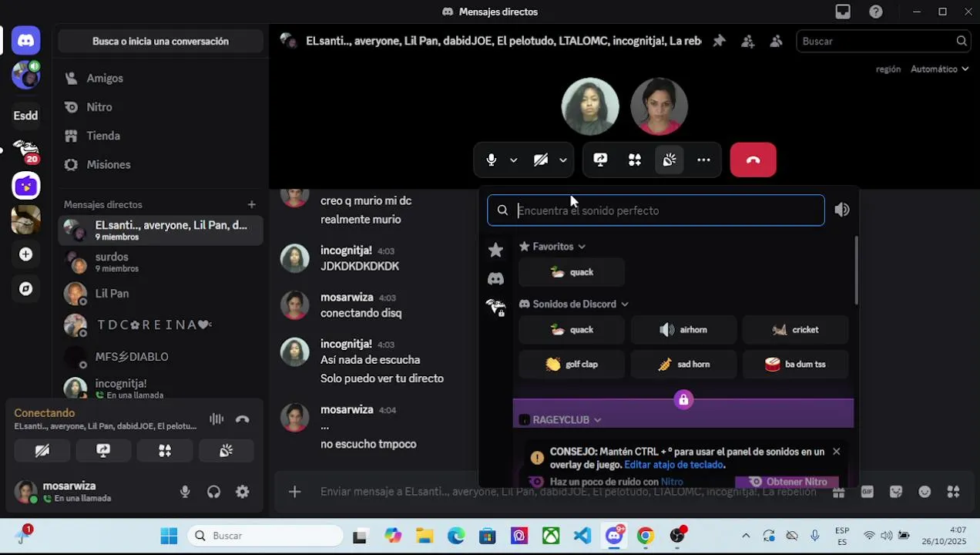Add friends to group DM icon
Image resolution: width=980 pixels, height=555 pixels.
point(747,41)
